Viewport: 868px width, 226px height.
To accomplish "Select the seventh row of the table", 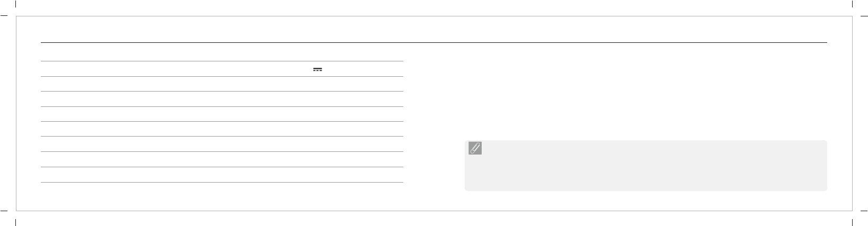I will click(222, 144).
